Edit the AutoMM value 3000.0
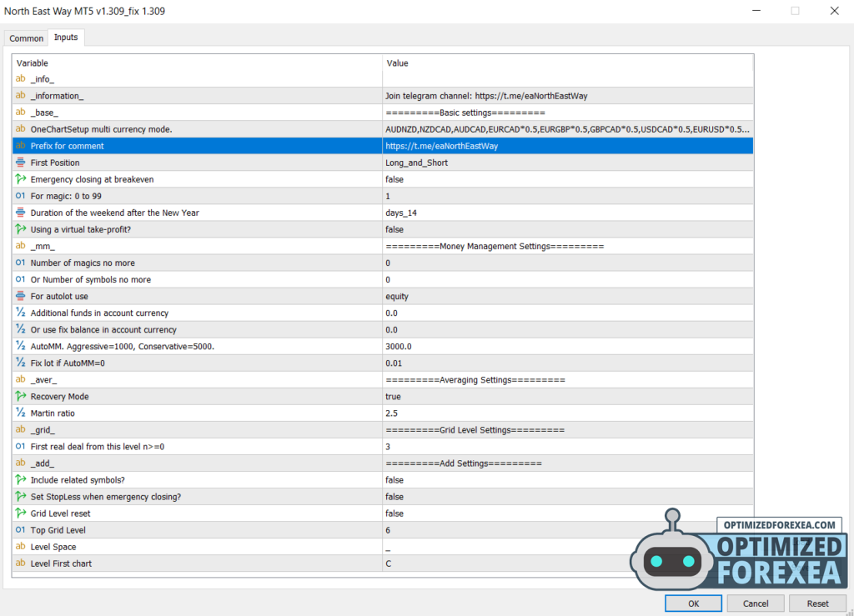Viewport: 854px width, 616px height. tap(568, 347)
